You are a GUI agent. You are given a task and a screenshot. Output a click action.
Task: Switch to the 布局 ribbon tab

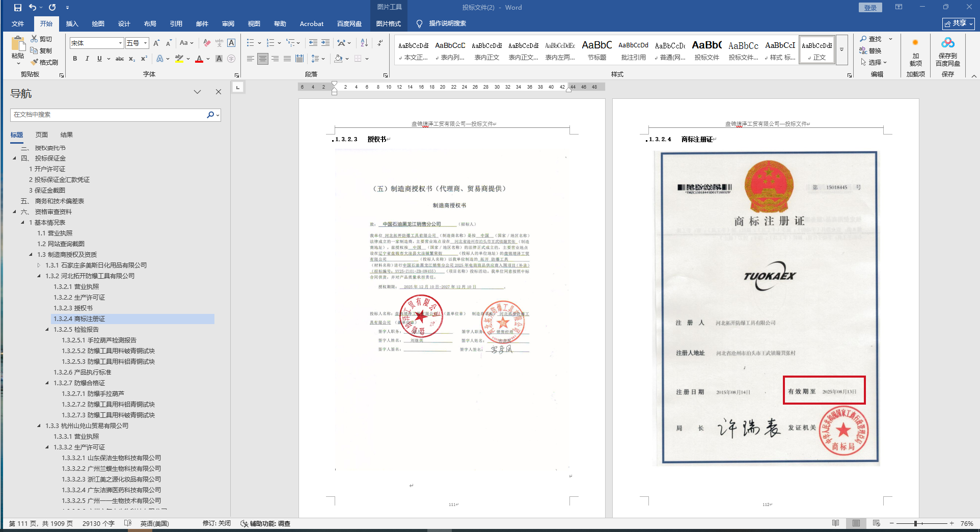coord(150,24)
